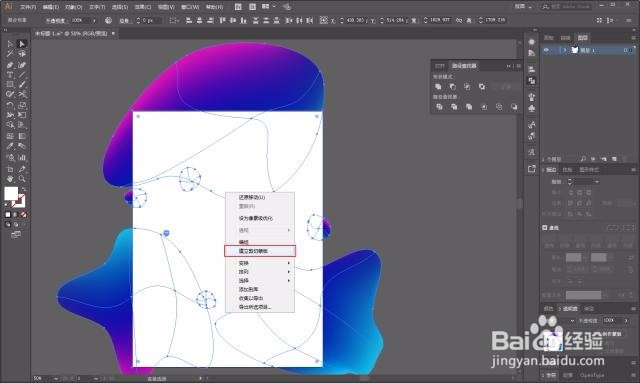This screenshot has width=640, height=383.
Task: Open the Pathfinder panel from the dock
Action: (531, 81)
